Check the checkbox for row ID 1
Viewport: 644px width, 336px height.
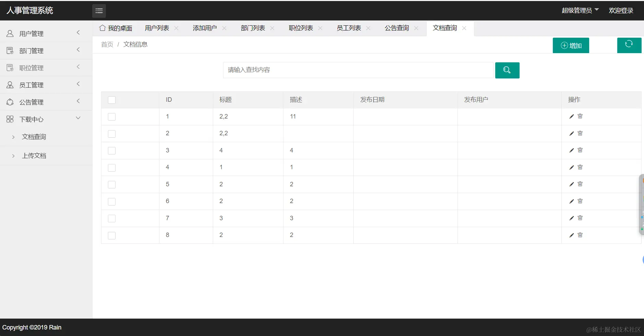coord(112,117)
